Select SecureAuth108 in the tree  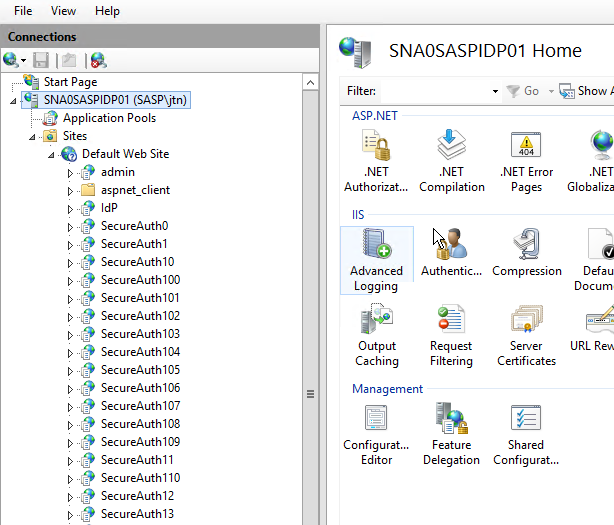tap(140, 424)
